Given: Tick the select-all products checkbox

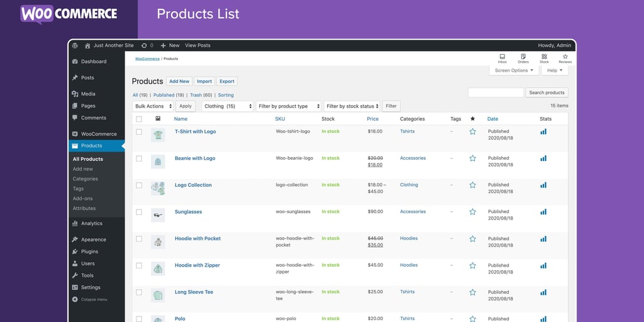Looking at the screenshot, I should 139,119.
